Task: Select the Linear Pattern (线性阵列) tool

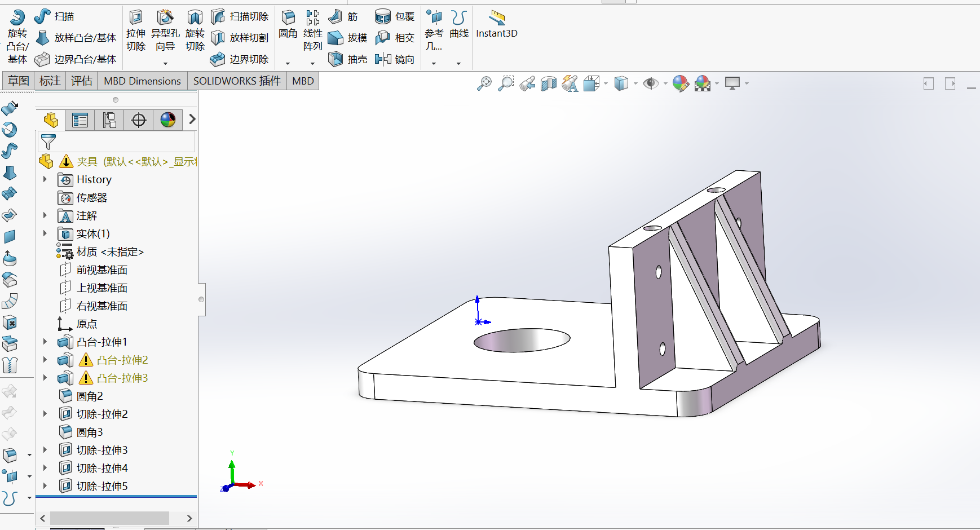Action: 313,31
